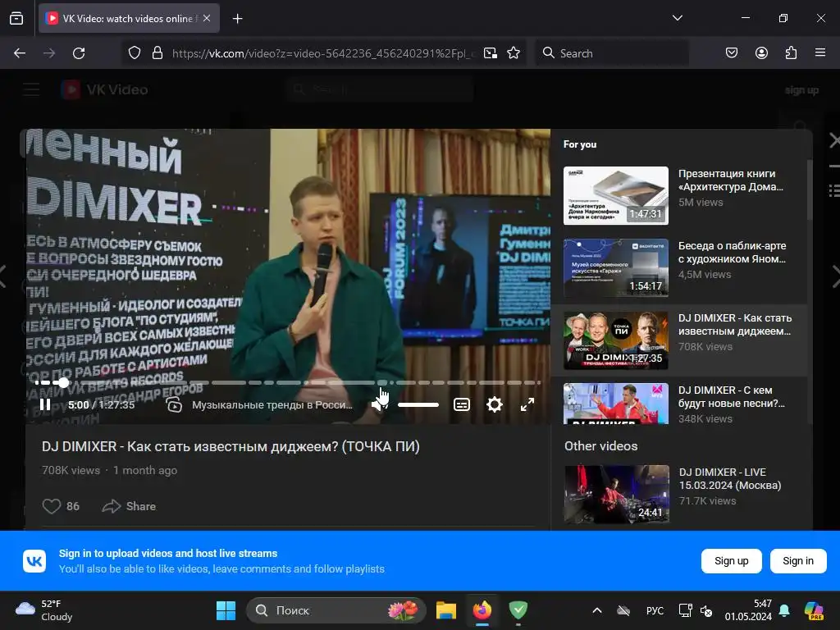Viewport: 840px width, 630px height.
Task: Open thumbnail of 'Как стать известным диджеем' recommendation
Action: click(616, 340)
